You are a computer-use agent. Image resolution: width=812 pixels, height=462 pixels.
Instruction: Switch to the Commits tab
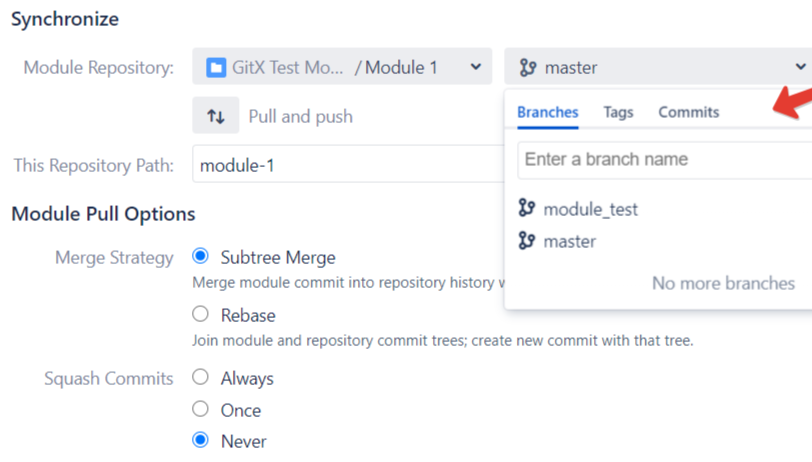pos(688,112)
